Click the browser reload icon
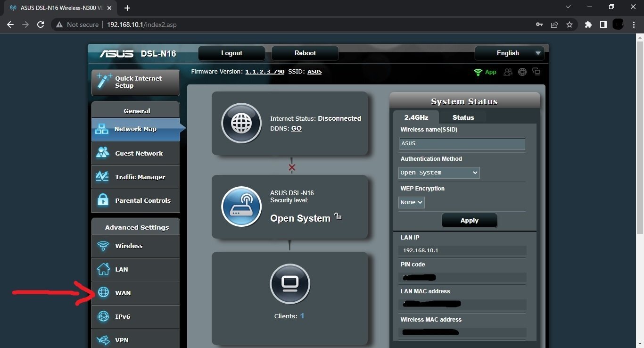This screenshot has height=348, width=644. point(41,25)
